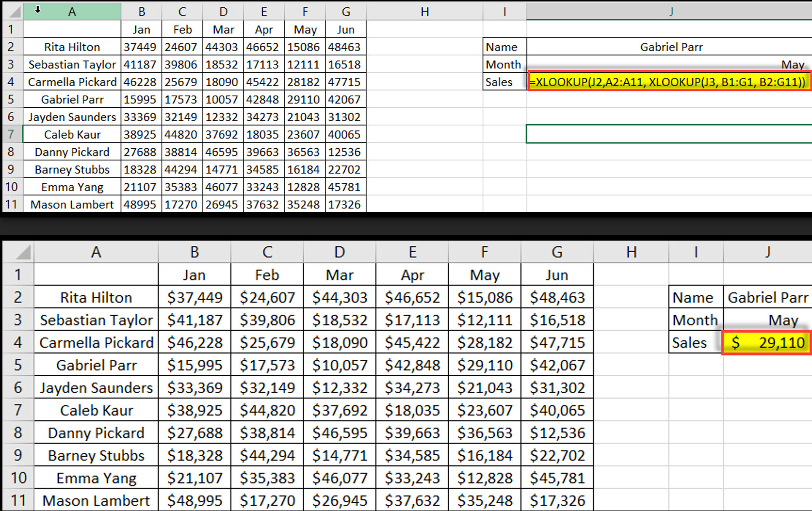Select the entire column A header

point(71,11)
